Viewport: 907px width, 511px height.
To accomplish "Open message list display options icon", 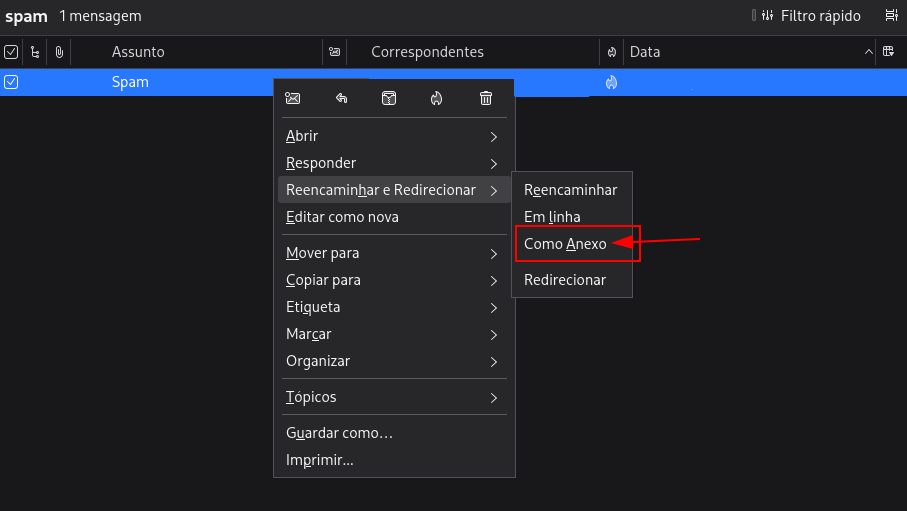I will coord(890,16).
